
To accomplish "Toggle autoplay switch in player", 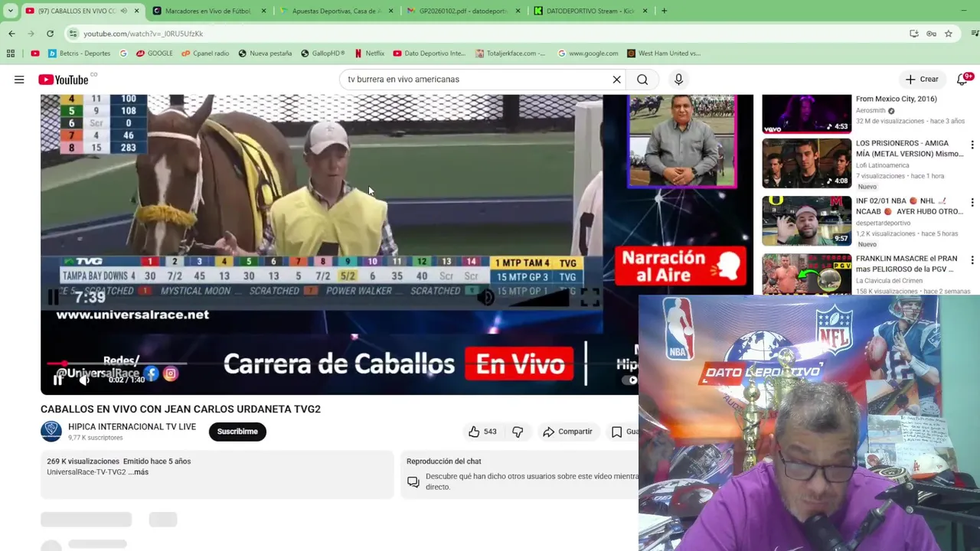I will 629,380.
